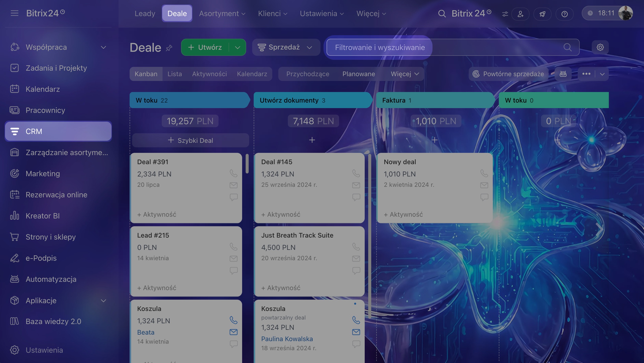Click the plus icon under Faktura column

pyautogui.click(x=435, y=140)
